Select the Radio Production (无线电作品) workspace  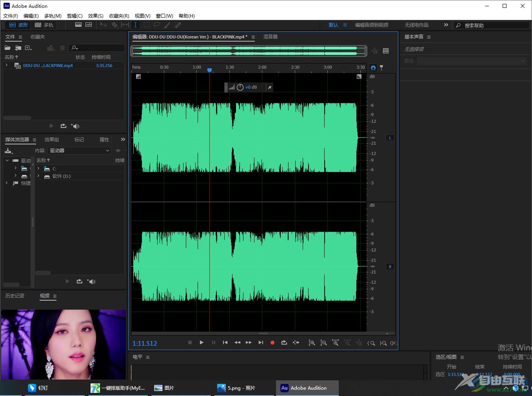tap(416, 25)
